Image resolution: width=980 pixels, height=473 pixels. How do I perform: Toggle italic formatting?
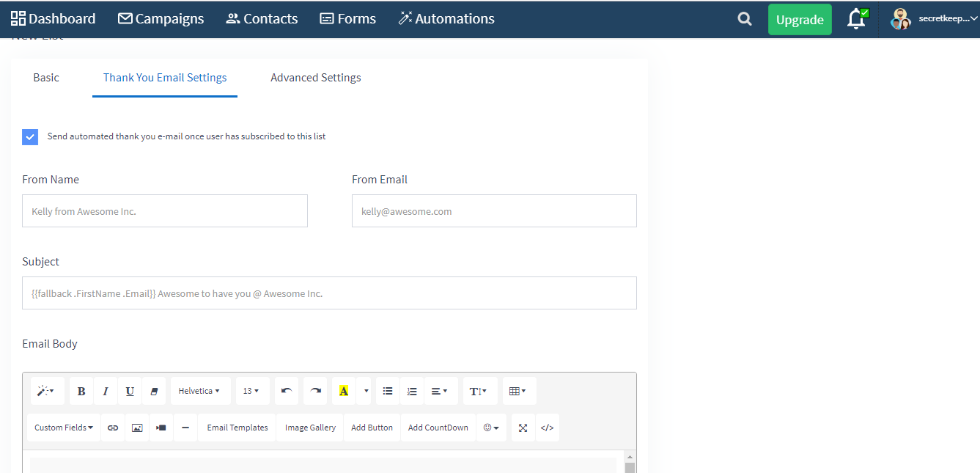coord(106,391)
